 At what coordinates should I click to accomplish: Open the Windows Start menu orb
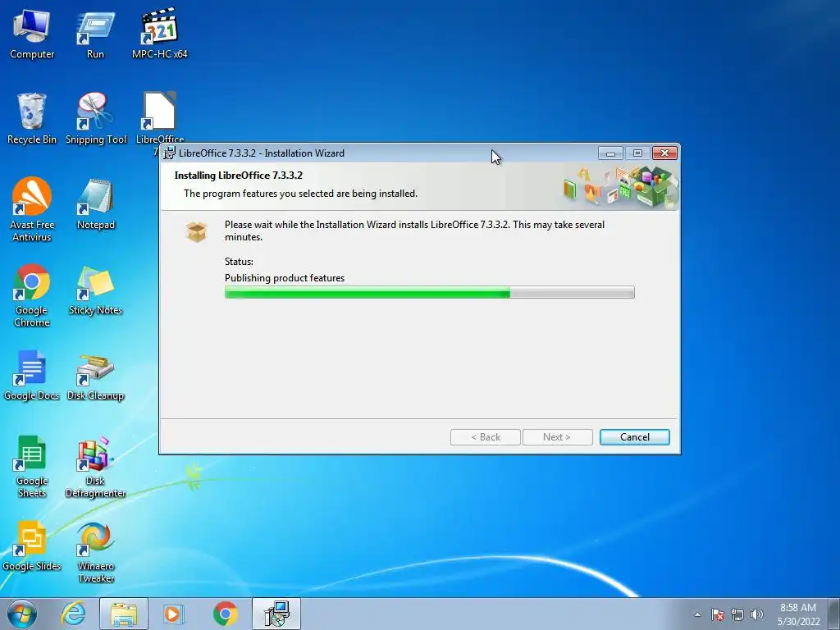[x=22, y=614]
